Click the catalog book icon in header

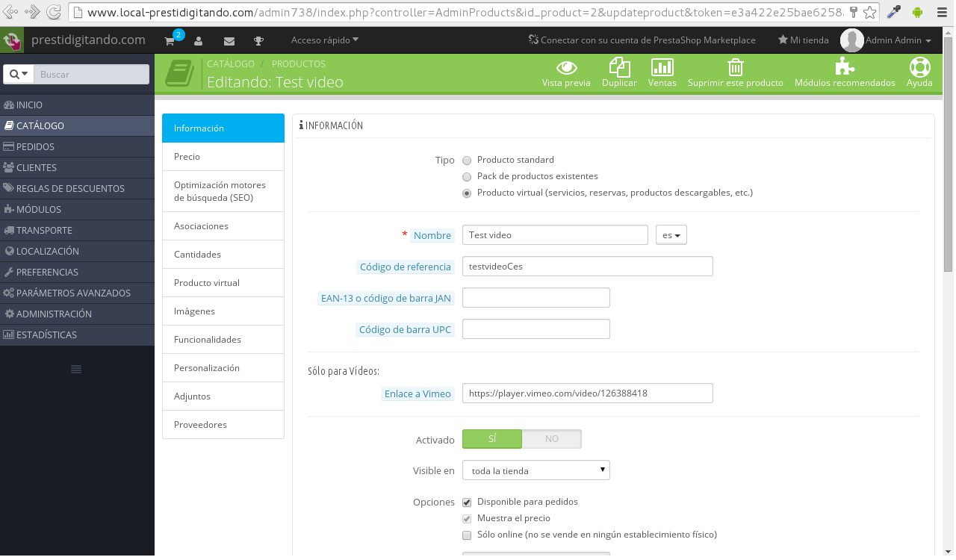point(179,73)
